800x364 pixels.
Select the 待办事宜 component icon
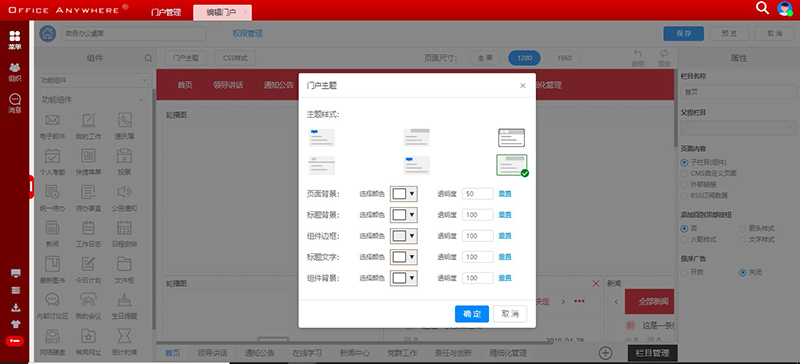(89, 192)
